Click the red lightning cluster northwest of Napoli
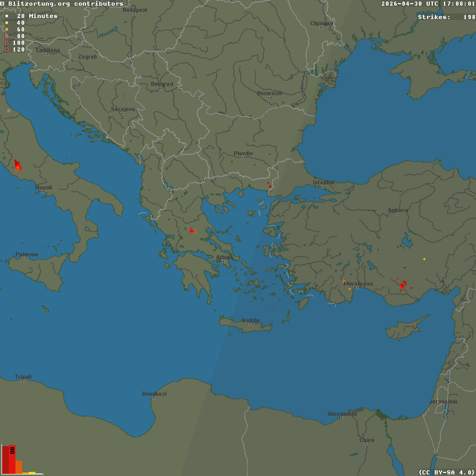This screenshot has width=476, height=476. (x=17, y=166)
